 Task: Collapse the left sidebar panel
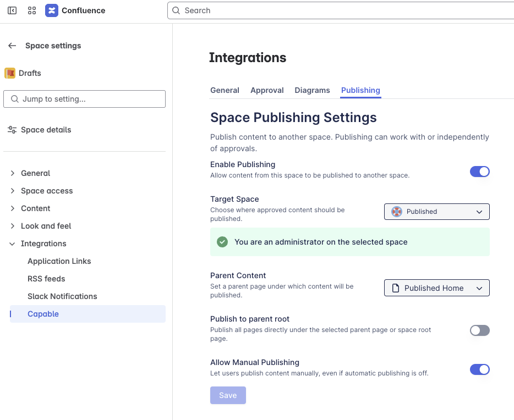(x=12, y=10)
